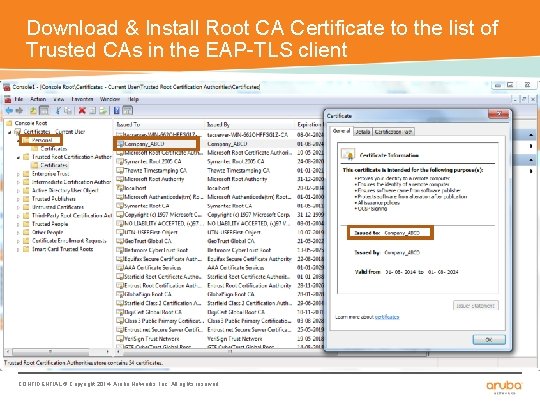The image size is (540, 405).
Task: Click certificate icon of GeoTrust Global CA row
Action: coord(120,241)
